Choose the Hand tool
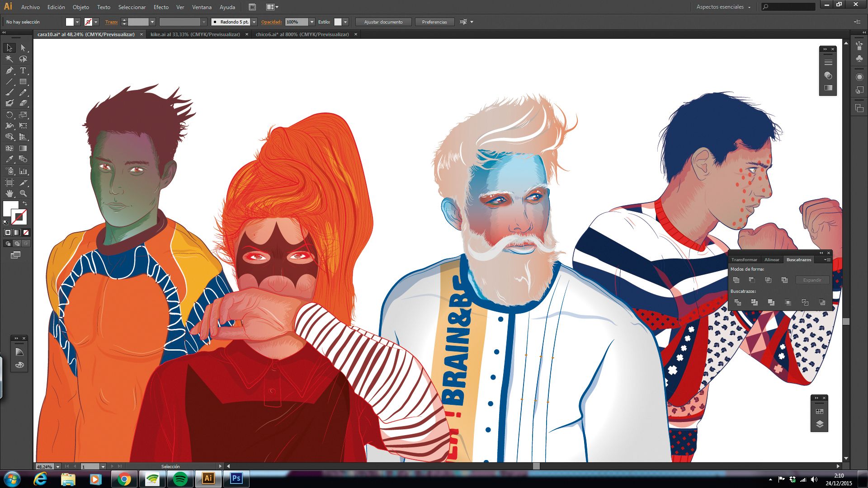The width and height of the screenshot is (868, 488). click(9, 193)
